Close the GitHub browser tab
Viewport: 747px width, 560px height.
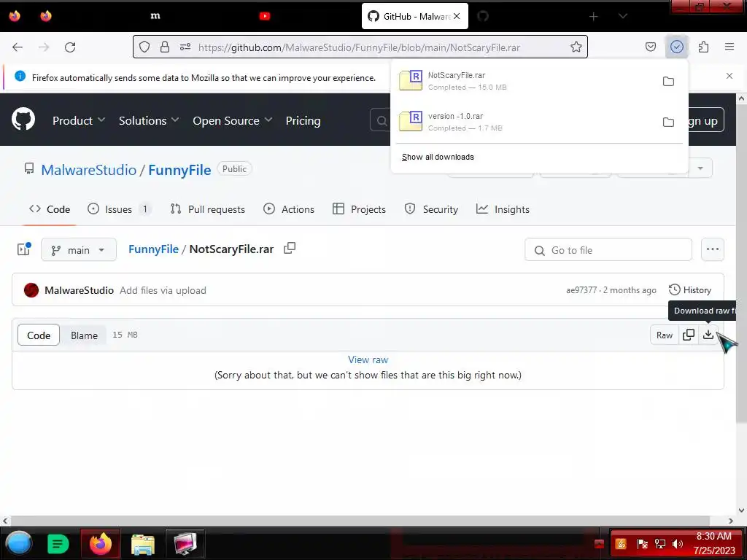pos(457,16)
